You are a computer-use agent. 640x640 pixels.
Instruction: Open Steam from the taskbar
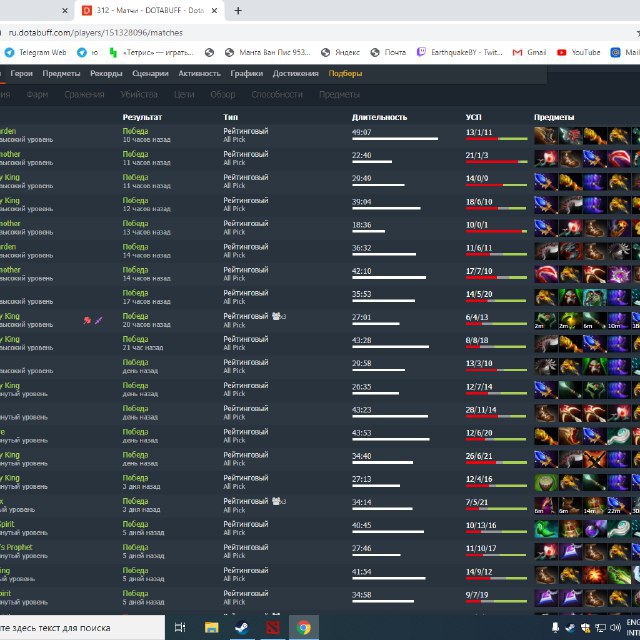tap(242, 627)
